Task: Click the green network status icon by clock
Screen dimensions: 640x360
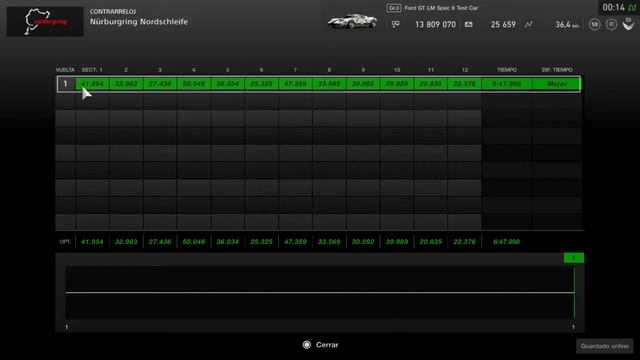Action: coord(632,8)
